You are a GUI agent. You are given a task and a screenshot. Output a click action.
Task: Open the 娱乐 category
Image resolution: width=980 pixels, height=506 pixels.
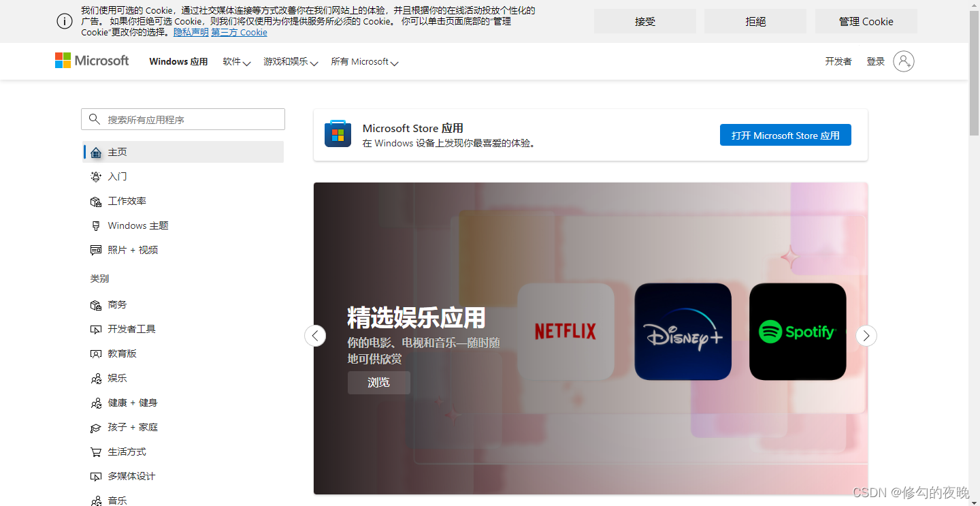(184, 378)
